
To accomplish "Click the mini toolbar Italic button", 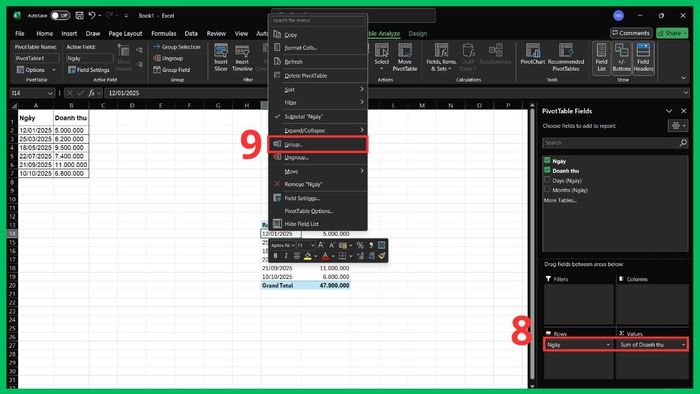I will pyautogui.click(x=286, y=256).
